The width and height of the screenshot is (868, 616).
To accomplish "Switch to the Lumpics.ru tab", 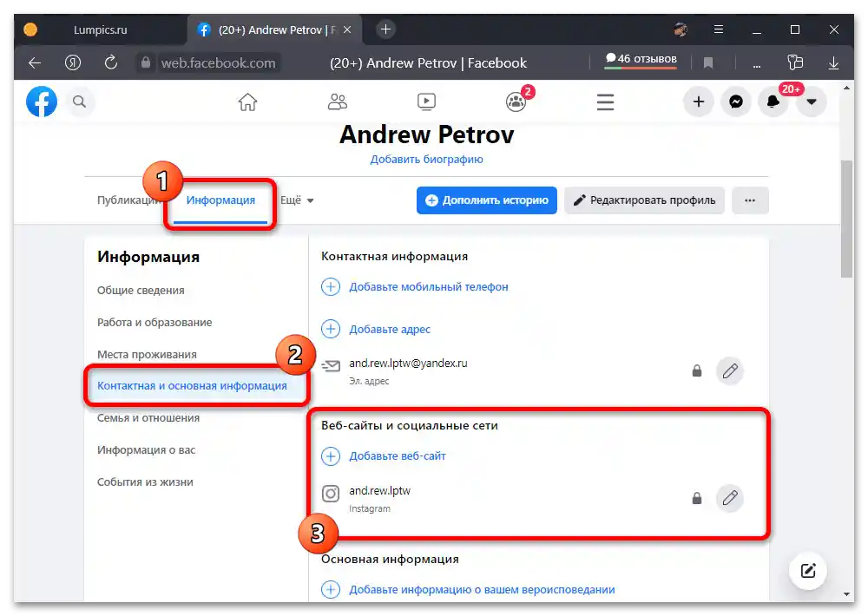I will coord(100,29).
